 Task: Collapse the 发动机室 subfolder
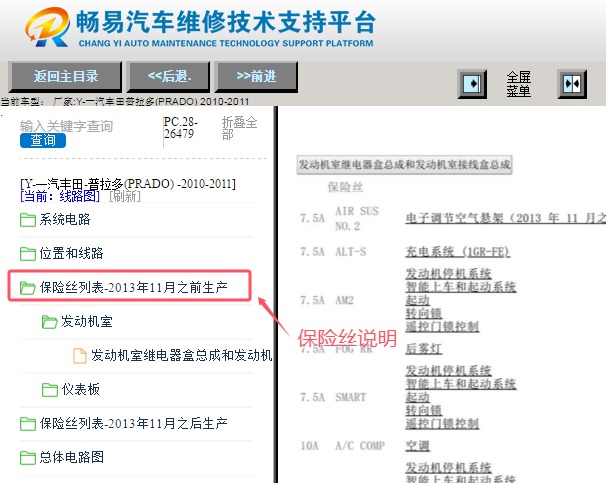pos(87,321)
